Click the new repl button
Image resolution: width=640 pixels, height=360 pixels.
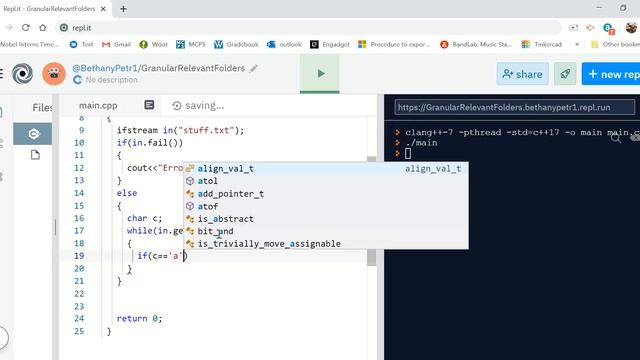pyautogui.click(x=611, y=74)
